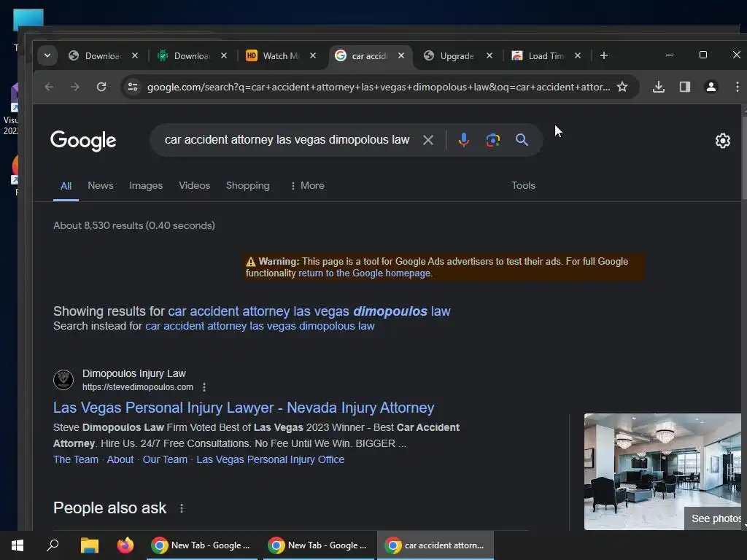This screenshot has width=747, height=560.
Task: Reload the current page
Action: coord(101,87)
